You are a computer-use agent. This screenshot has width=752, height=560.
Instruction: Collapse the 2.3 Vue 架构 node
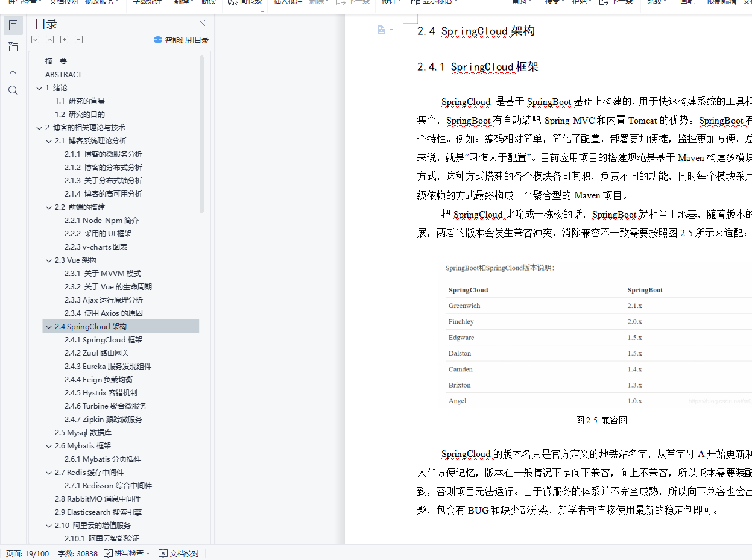pos(49,260)
